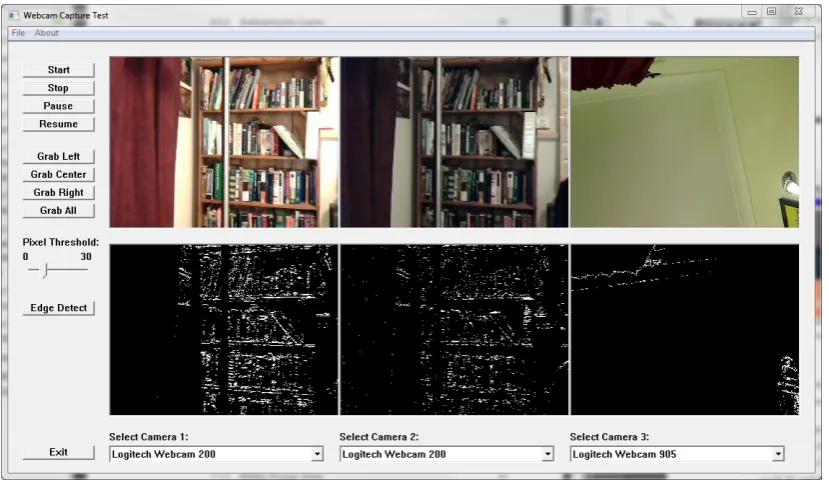Grab the left camera frame
This screenshot has width=829, height=488.
pyautogui.click(x=58, y=156)
